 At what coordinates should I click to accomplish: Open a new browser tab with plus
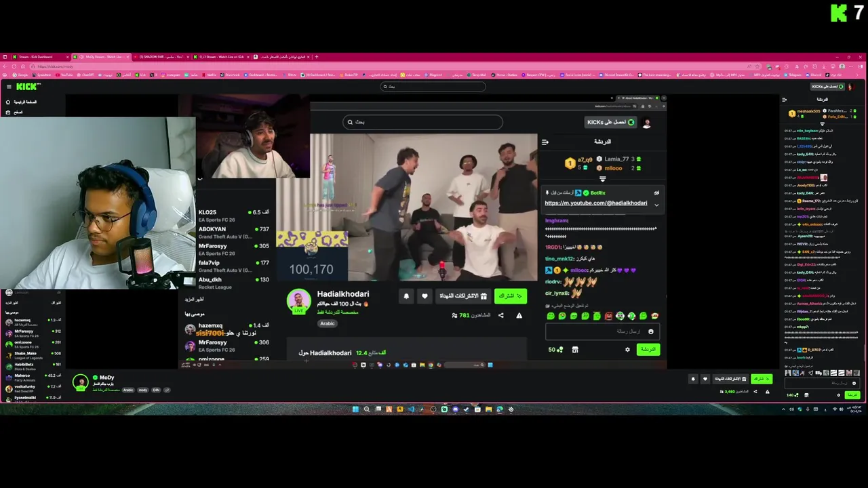click(x=316, y=57)
